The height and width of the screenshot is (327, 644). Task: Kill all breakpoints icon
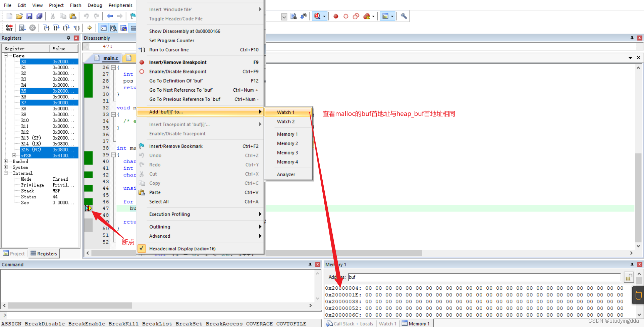367,16
